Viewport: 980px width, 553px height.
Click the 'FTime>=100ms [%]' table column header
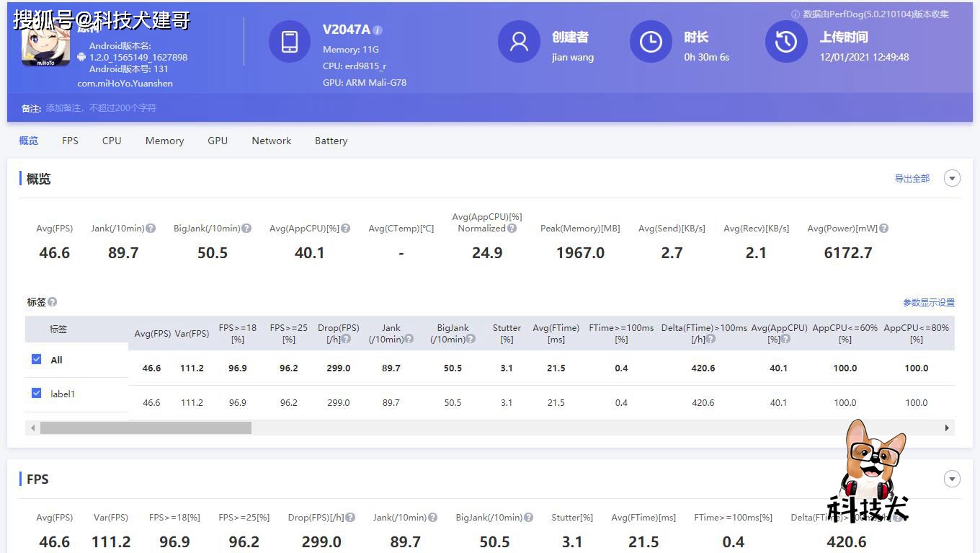tap(621, 333)
